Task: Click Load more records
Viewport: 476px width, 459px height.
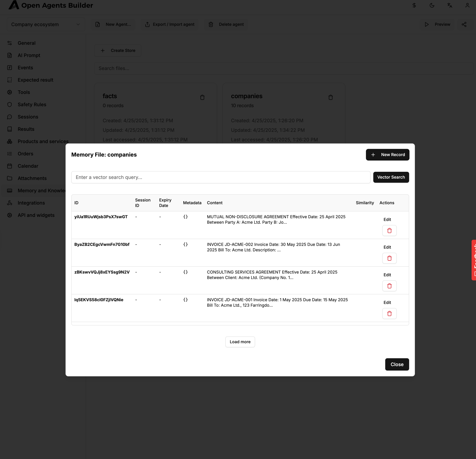Action: pyautogui.click(x=240, y=342)
